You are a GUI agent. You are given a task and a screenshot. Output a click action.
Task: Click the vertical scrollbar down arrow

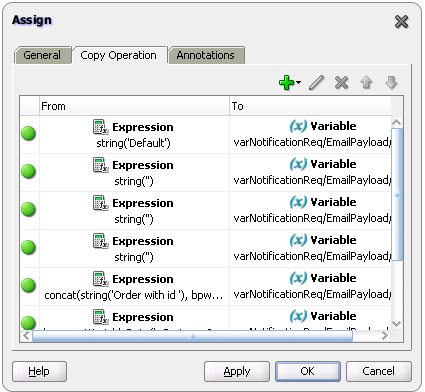397,324
